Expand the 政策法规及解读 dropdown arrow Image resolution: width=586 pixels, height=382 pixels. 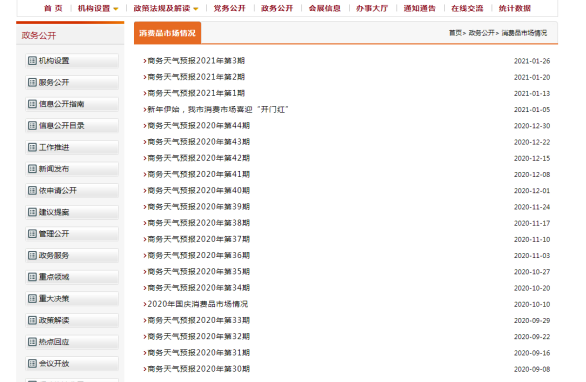click(x=196, y=9)
